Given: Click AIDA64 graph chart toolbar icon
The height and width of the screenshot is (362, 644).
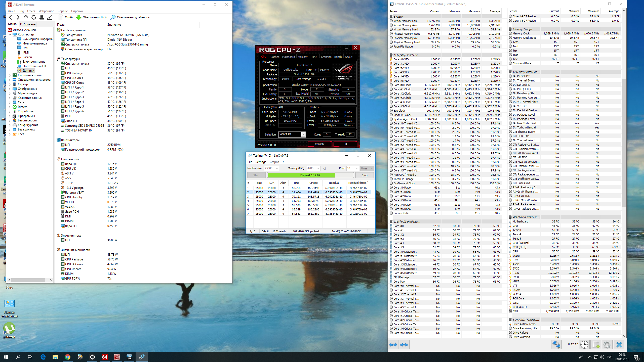Looking at the screenshot, I should pos(49,17).
